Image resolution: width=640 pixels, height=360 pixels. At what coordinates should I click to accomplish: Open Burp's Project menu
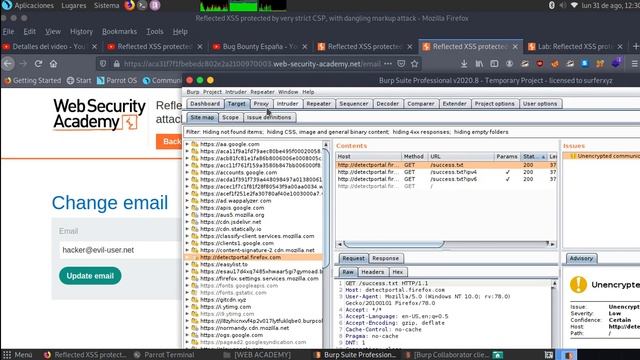pyautogui.click(x=212, y=92)
